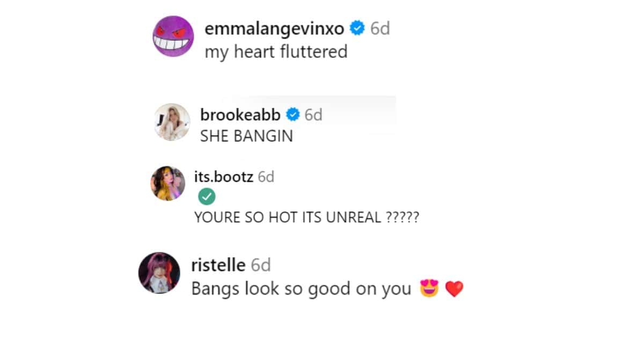Click the green checkmark badge under its.bootz

pos(207,197)
